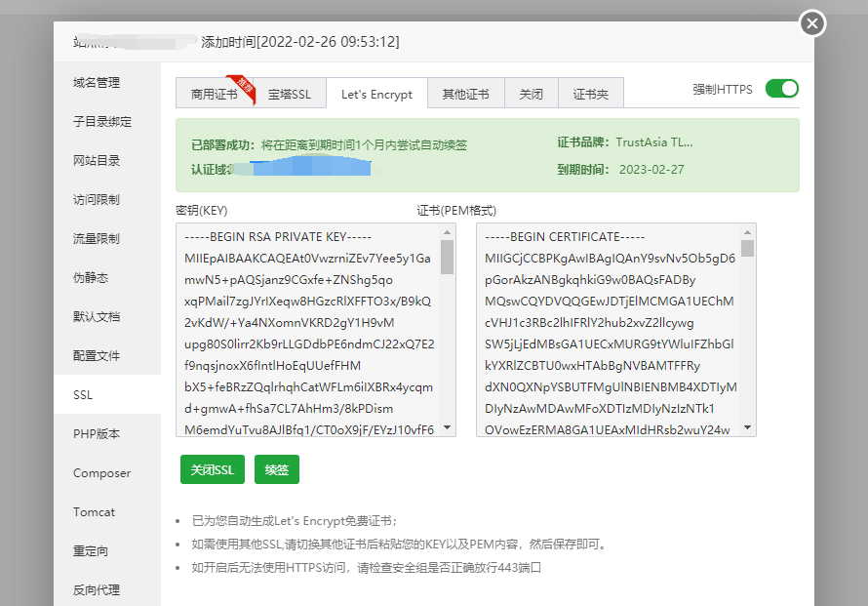Select the Let's Encrypt tab

[376, 94]
